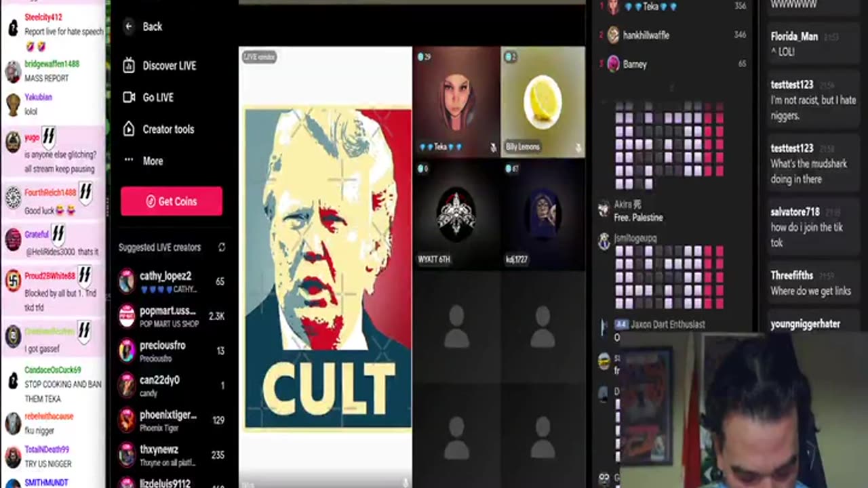Click Grateful's avatar in the left chat

13,239
